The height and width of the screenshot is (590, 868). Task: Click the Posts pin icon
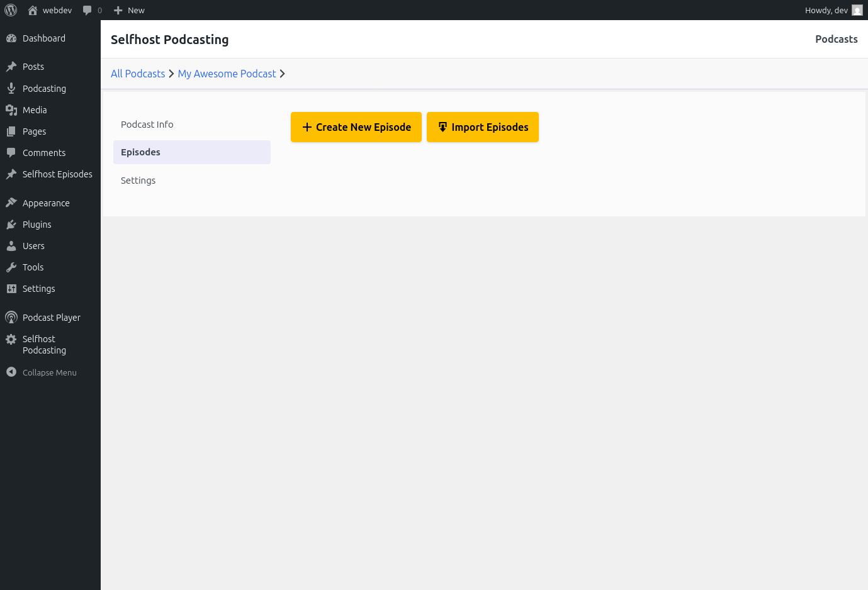coord(11,67)
